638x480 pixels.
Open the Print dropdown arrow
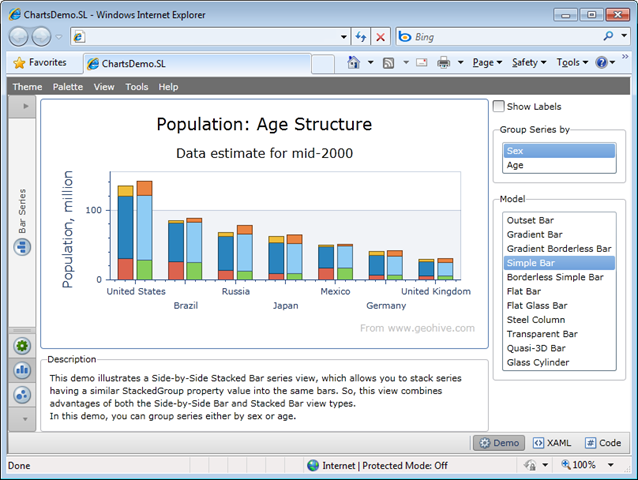(x=461, y=63)
